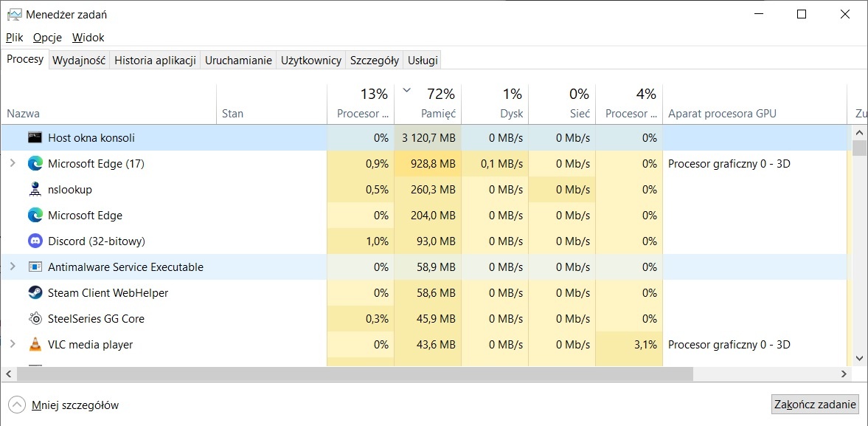Sort by the 72% Pamięć column header
This screenshot has height=426, width=868.
[x=428, y=104]
